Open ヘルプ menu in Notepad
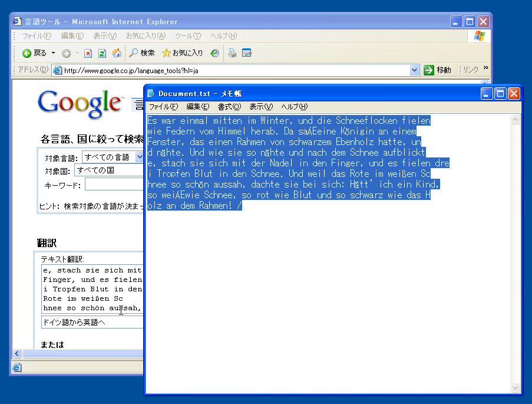 [x=295, y=107]
